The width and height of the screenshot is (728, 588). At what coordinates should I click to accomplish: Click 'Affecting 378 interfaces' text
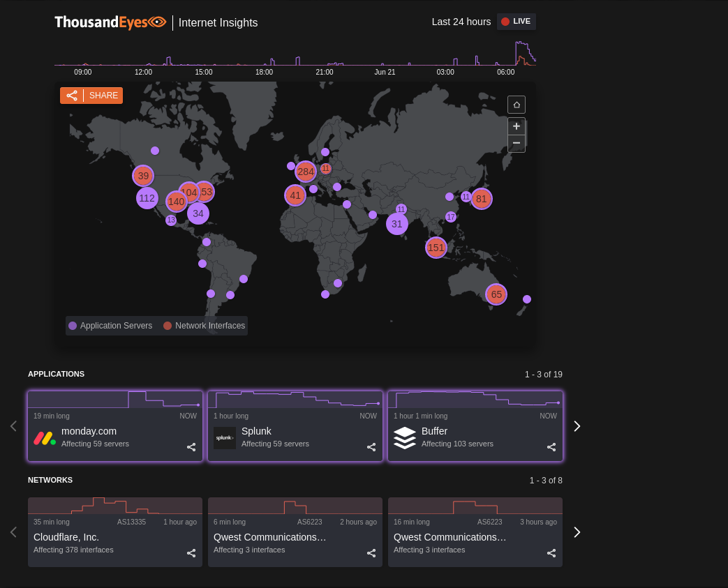(x=73, y=550)
